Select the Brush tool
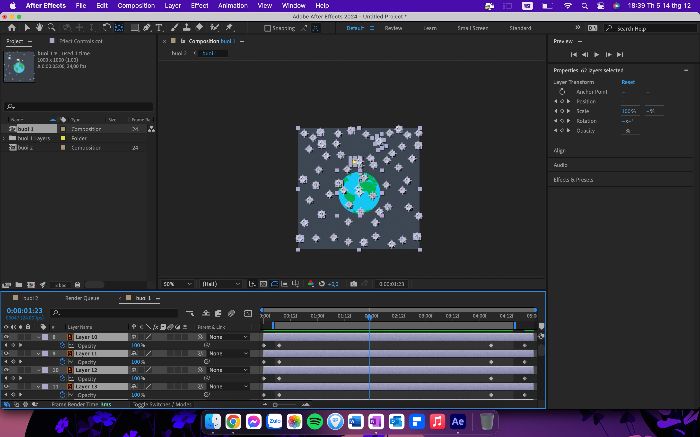 tap(174, 28)
